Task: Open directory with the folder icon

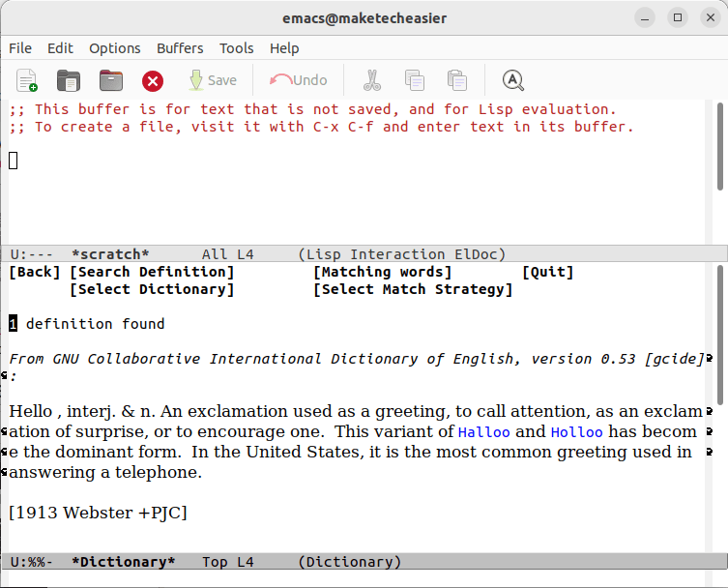Action: point(111,80)
